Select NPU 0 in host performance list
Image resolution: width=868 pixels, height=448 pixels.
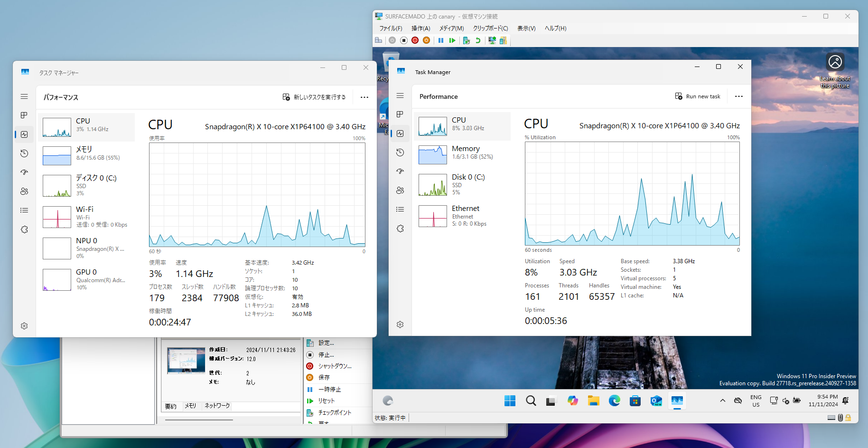(x=86, y=248)
